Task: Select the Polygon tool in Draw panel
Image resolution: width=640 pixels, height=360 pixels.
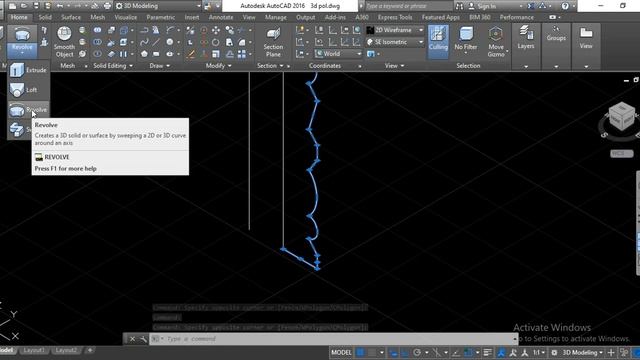Action: 144,53
